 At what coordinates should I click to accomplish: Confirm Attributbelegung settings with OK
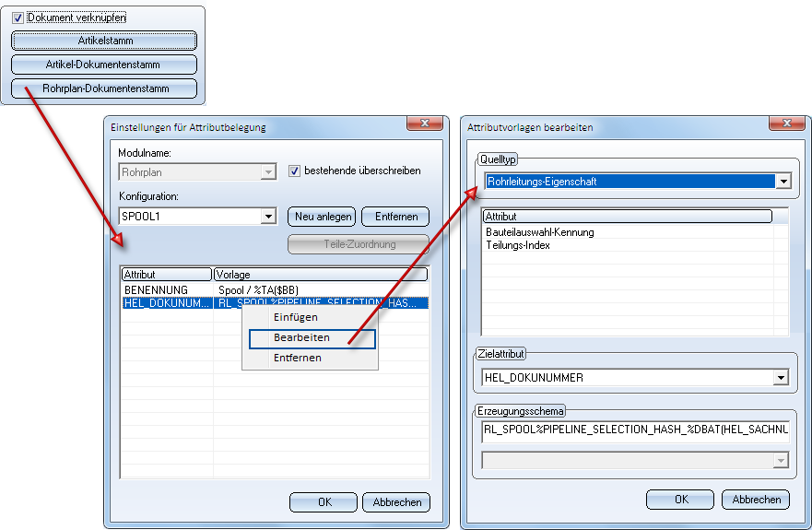(324, 502)
